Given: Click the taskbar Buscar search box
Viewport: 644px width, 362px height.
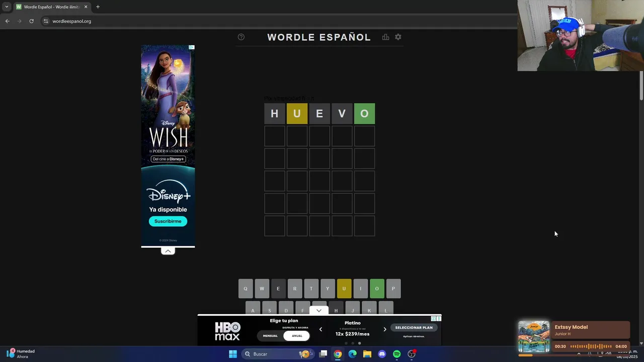Looking at the screenshot, I should click(277, 354).
